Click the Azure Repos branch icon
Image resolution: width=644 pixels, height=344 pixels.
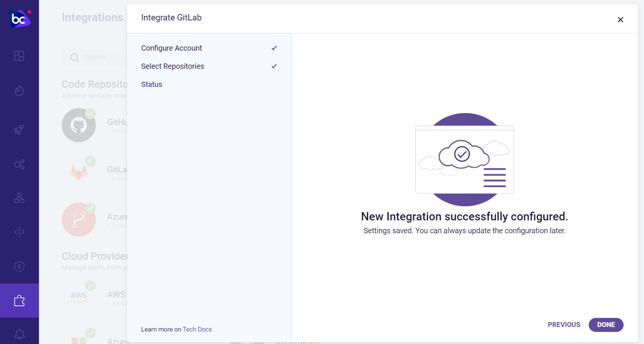point(79,220)
